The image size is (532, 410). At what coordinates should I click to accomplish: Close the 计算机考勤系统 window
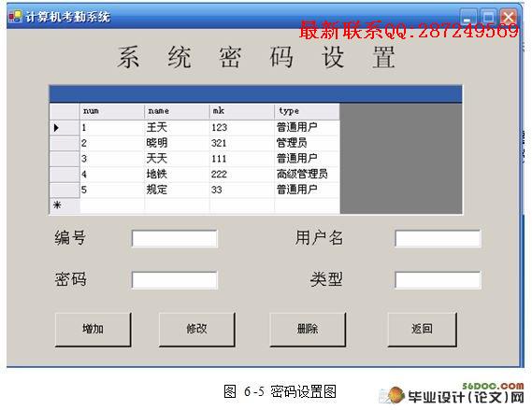[509, 17]
